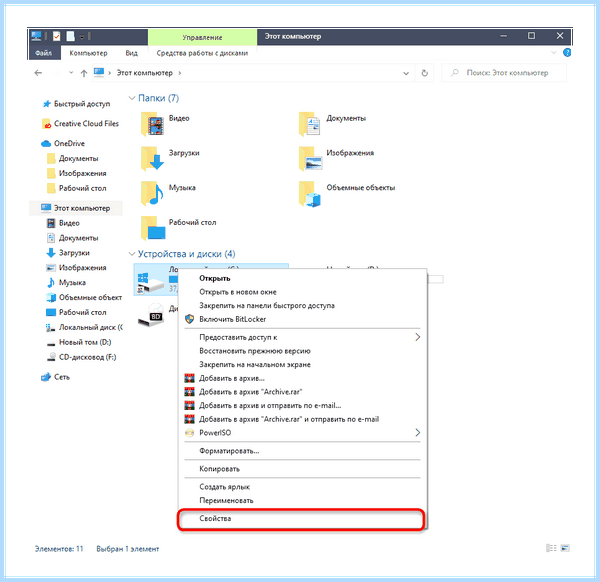The width and height of the screenshot is (600, 582).
Task: Open the recent locations dropdown arrow
Action: pos(71,72)
